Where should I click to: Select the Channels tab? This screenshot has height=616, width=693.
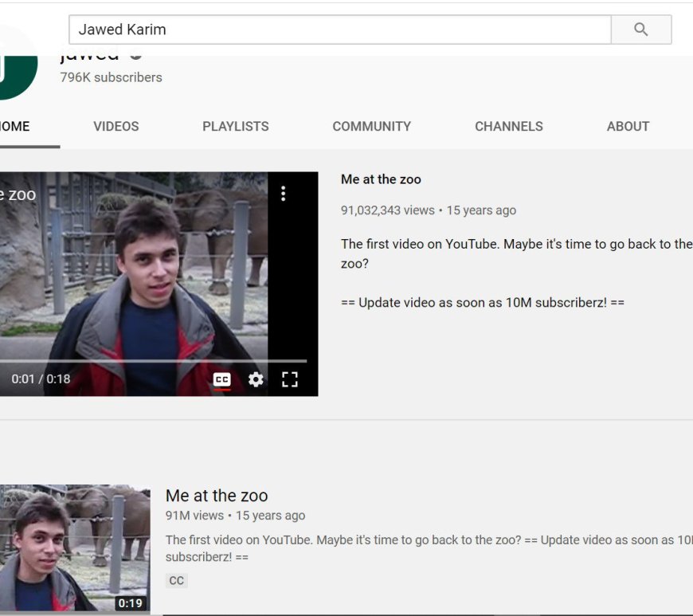509,126
